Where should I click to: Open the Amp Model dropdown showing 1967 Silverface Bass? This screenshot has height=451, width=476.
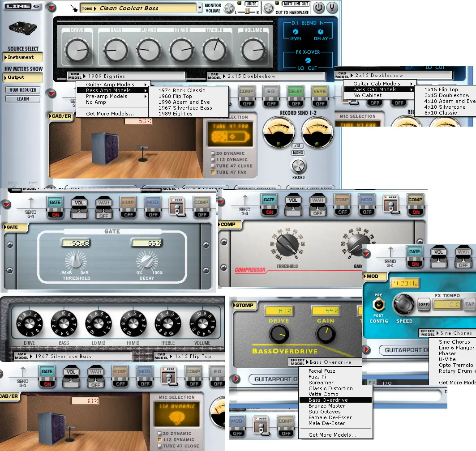pos(73,356)
